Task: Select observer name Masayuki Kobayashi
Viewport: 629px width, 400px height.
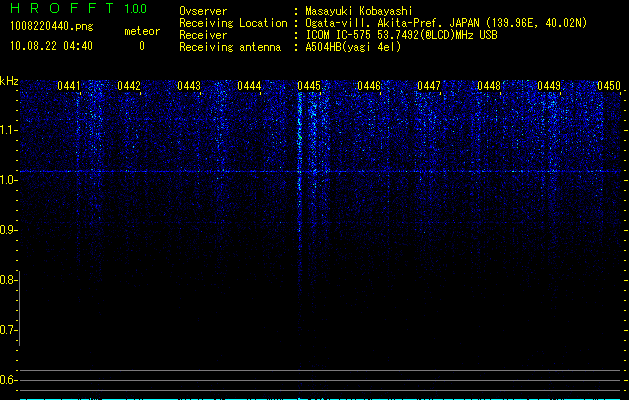Action: [x=359, y=12]
